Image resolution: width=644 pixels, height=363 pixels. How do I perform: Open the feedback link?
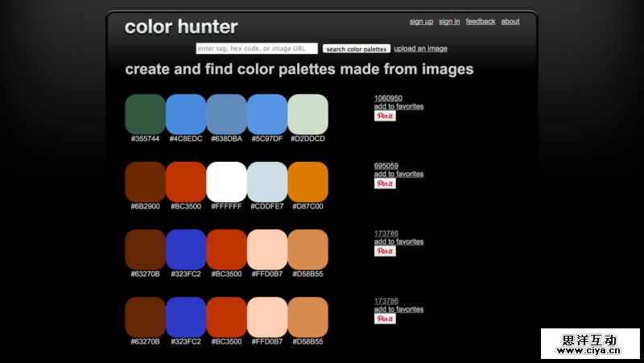tap(481, 22)
